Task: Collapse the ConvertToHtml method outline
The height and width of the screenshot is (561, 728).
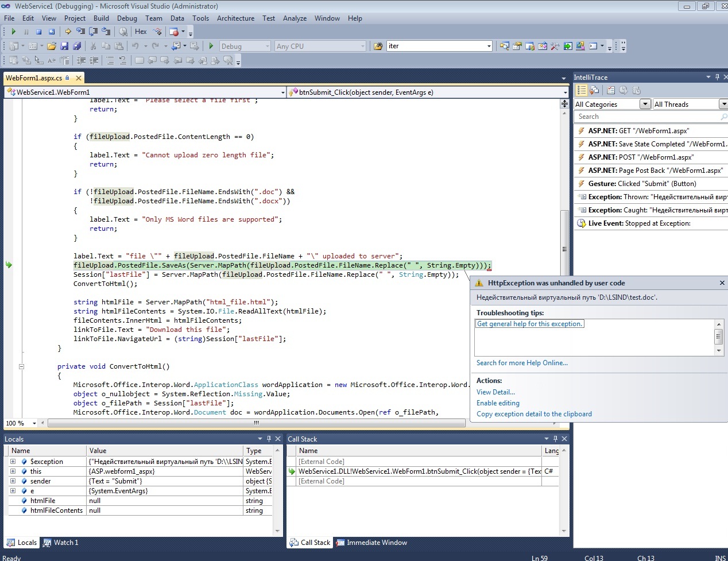Action: (21, 366)
